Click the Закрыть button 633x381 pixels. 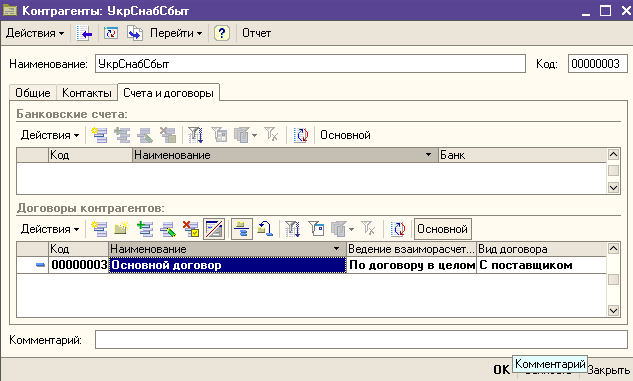click(x=609, y=371)
